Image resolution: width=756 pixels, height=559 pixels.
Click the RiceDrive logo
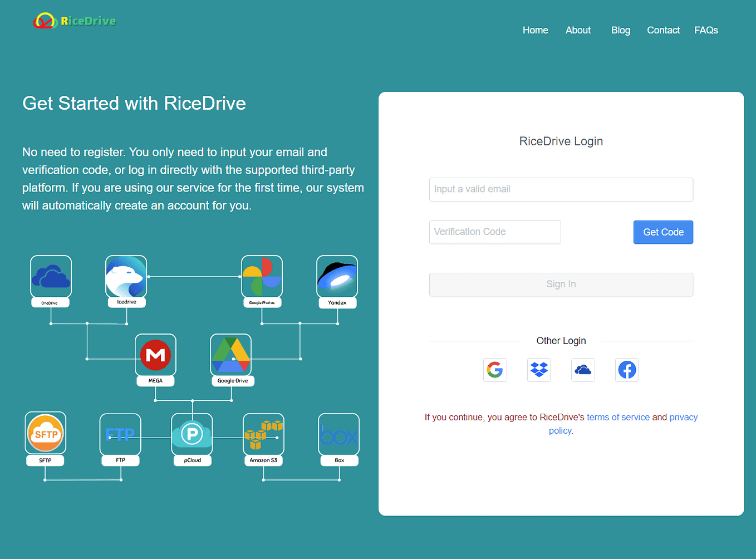pos(74,20)
